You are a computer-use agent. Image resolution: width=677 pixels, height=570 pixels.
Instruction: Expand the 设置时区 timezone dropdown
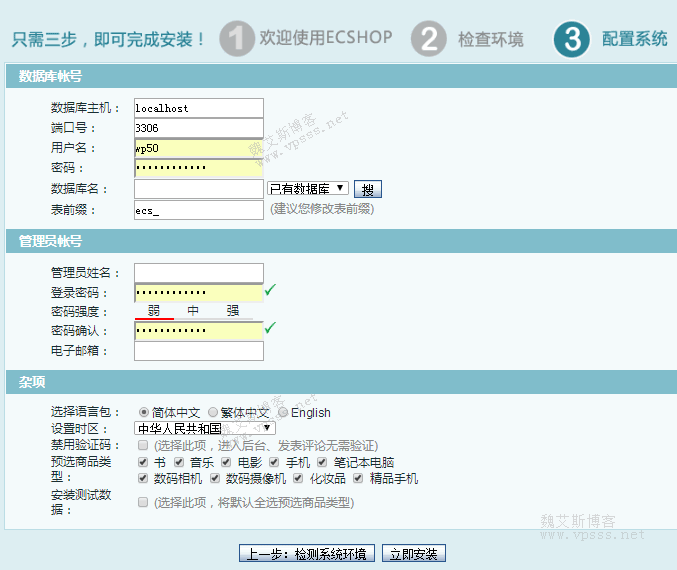coord(205,428)
